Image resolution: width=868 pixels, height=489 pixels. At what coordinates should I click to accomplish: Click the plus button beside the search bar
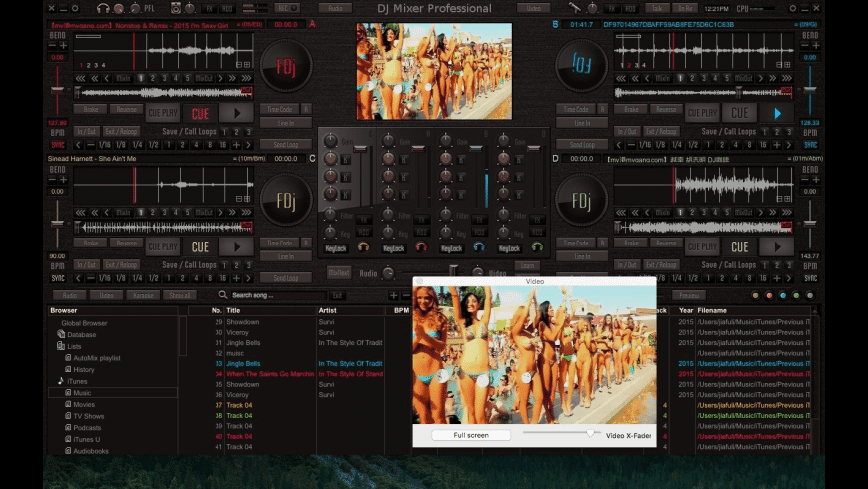tap(393, 295)
